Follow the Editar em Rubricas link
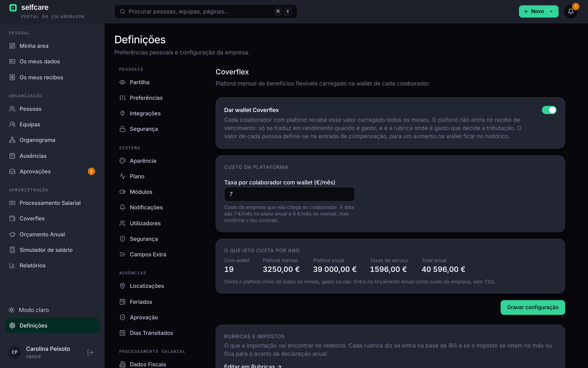The width and height of the screenshot is (588, 368). pos(253,366)
